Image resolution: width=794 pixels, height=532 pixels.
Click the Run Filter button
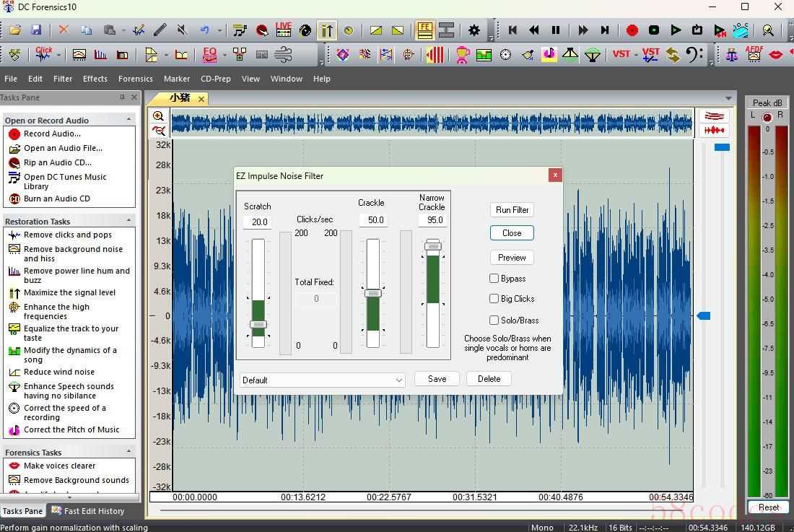tap(512, 209)
